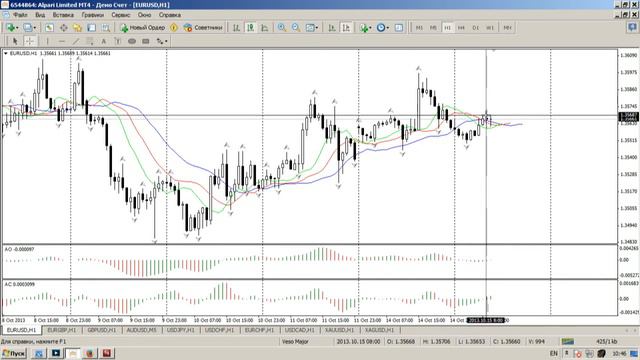Viewport: 640px width, 360px height.
Task: Toggle Chart Shift
Action: (346, 28)
